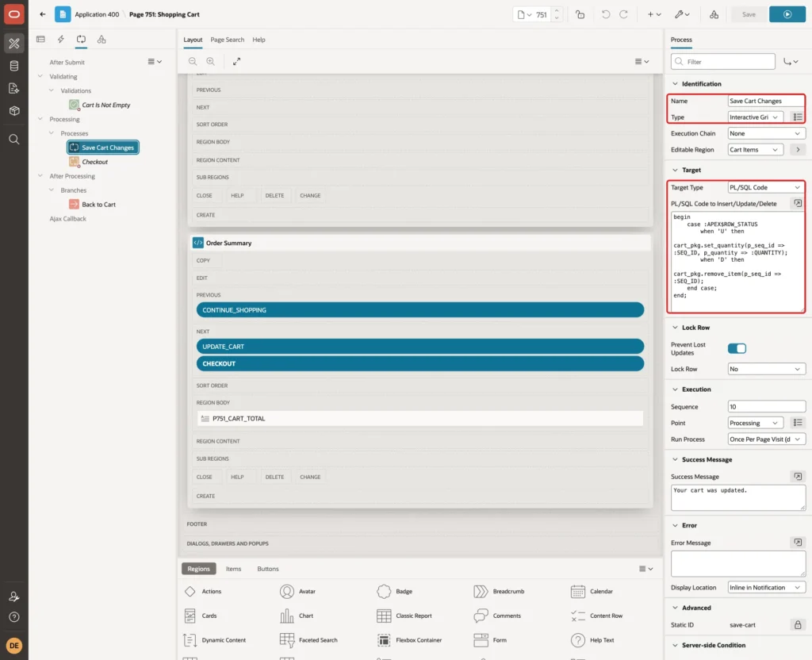Click in the property Filter field

[723, 62]
